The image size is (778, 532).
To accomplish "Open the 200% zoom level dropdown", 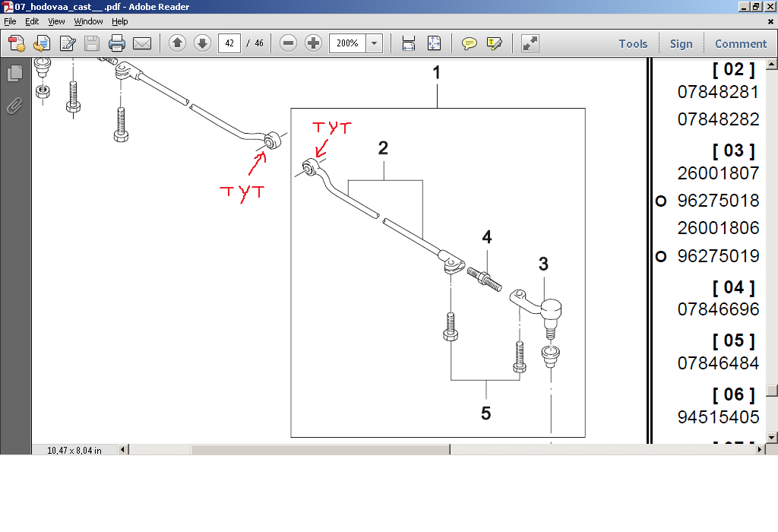I will tap(374, 43).
